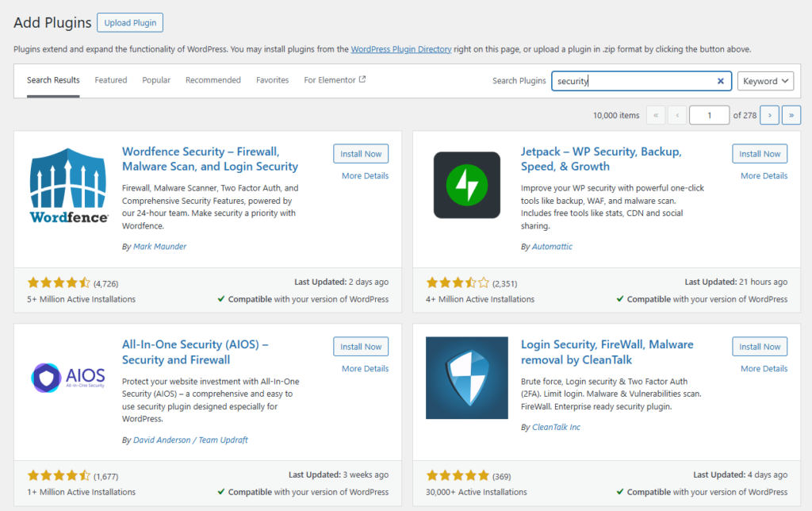Open the For Elementor external link
Screen dimensions: 812x511
click(335, 80)
